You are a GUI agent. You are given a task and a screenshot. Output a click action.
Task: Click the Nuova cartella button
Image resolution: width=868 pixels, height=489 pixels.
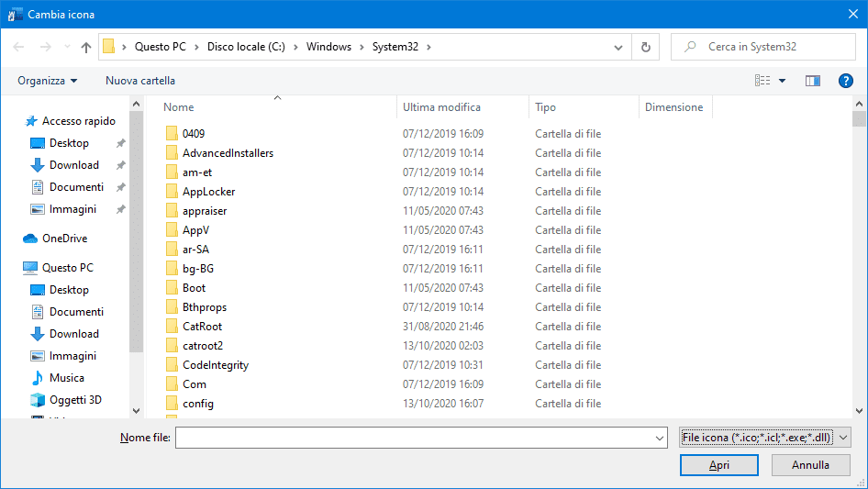[140, 81]
